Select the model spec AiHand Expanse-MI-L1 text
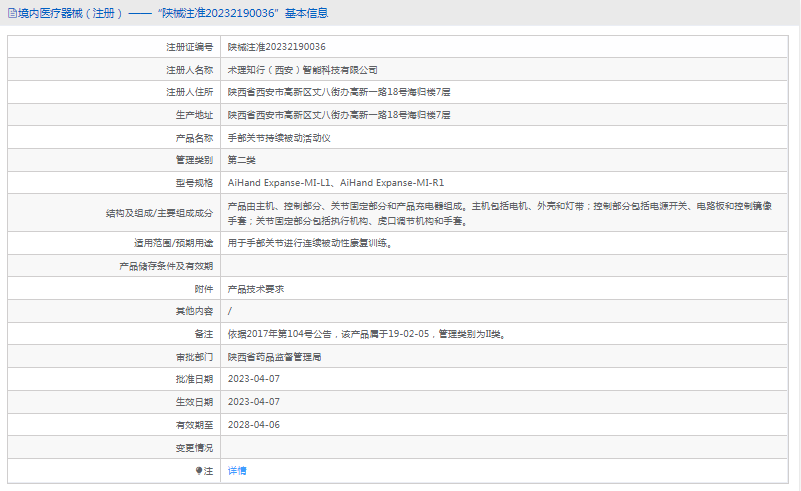Screen dimensions: 801x491 279,182
